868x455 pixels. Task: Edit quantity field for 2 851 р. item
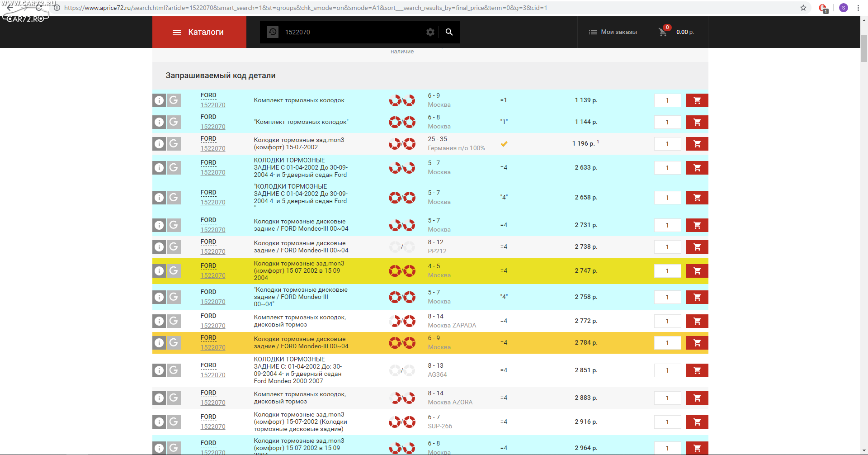(667, 370)
